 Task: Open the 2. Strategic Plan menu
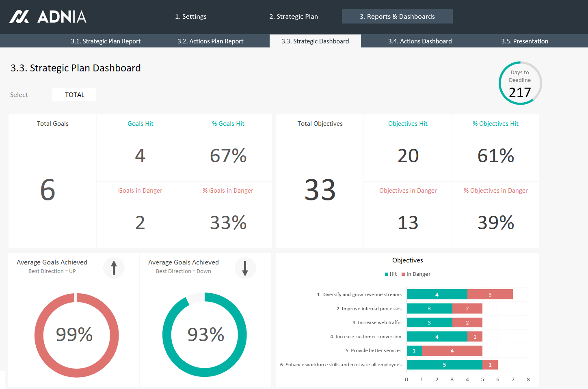pyautogui.click(x=294, y=17)
